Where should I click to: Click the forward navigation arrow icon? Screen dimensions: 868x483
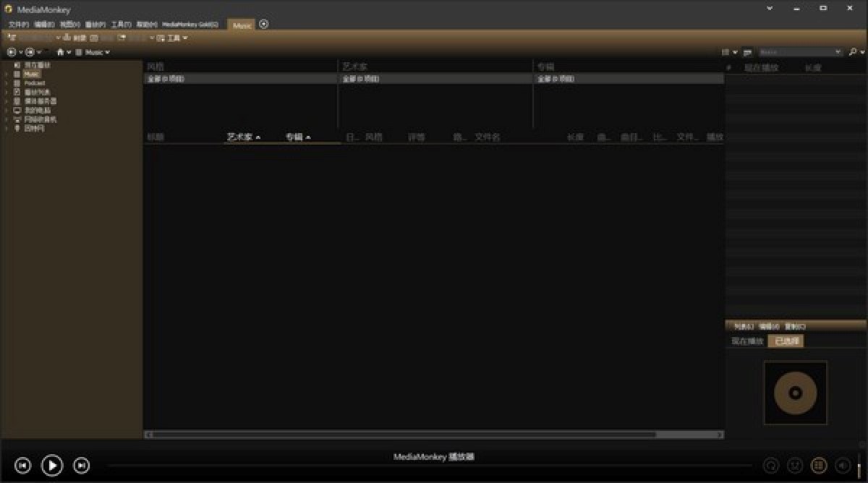pos(30,52)
